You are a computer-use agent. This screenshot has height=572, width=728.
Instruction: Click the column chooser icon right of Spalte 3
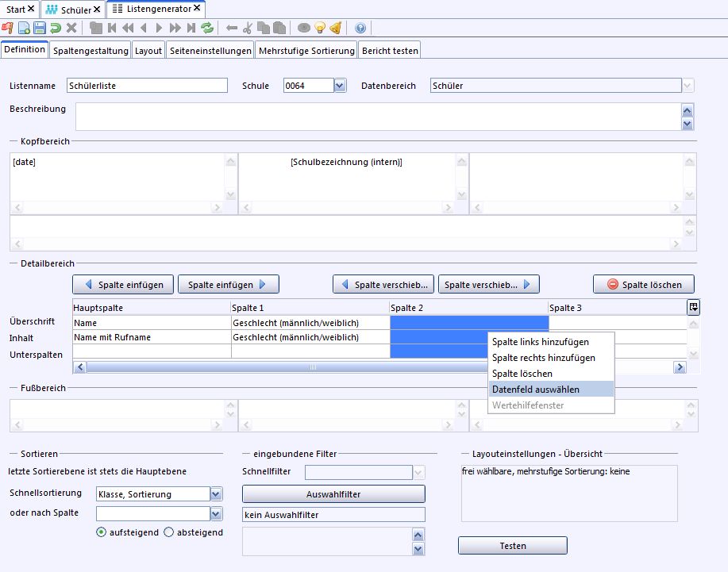(693, 307)
